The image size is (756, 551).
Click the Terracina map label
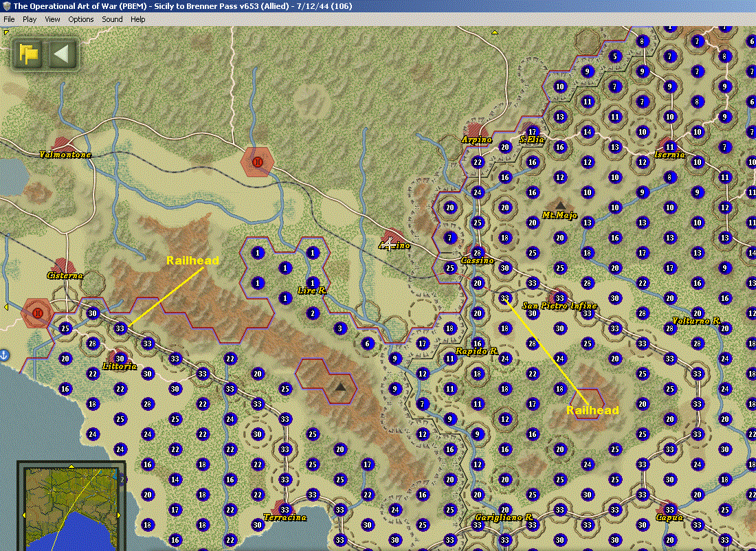285,517
